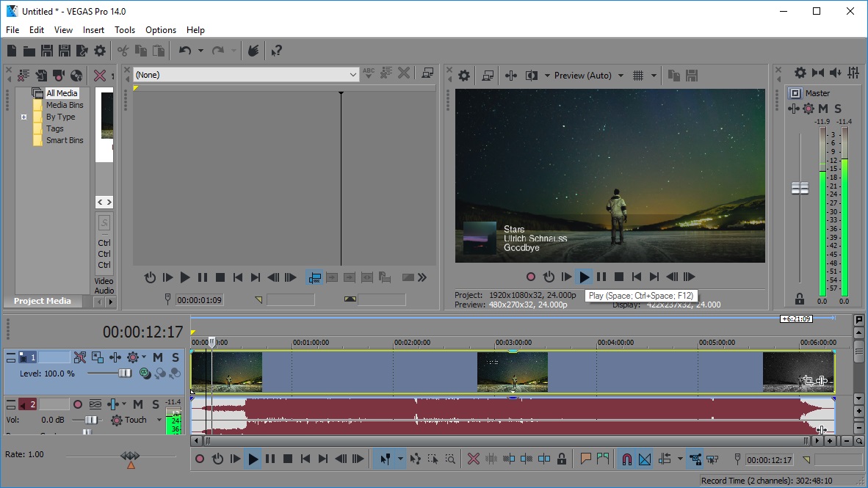
Task: Play the preview from the Video Preview window
Action: (x=584, y=277)
